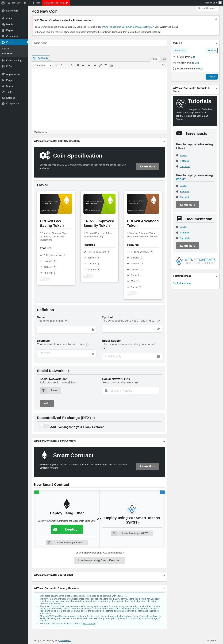Dismiss the WP Smart Contracts alert
223x644 pixels.
tap(216, 19)
